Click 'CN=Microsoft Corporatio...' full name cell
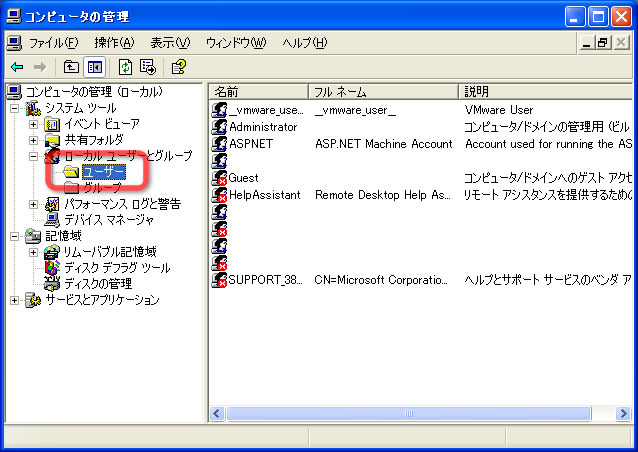The height and width of the screenshot is (452, 638). pos(381,280)
